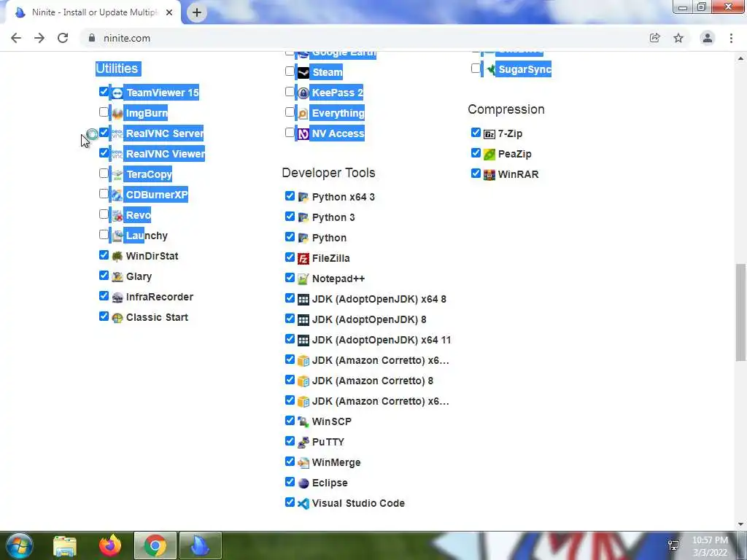Uncheck the Visual Studio Code checkbox
Viewport: 747px width, 560px height.
(x=290, y=502)
